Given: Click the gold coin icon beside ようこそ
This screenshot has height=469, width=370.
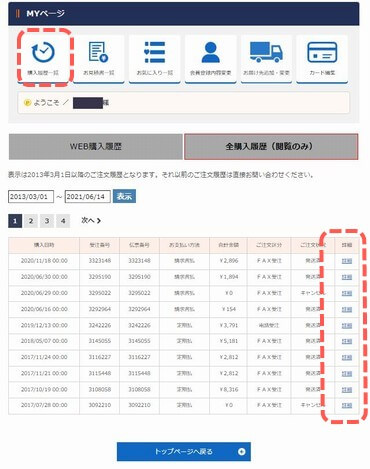Looking at the screenshot, I should (27, 103).
